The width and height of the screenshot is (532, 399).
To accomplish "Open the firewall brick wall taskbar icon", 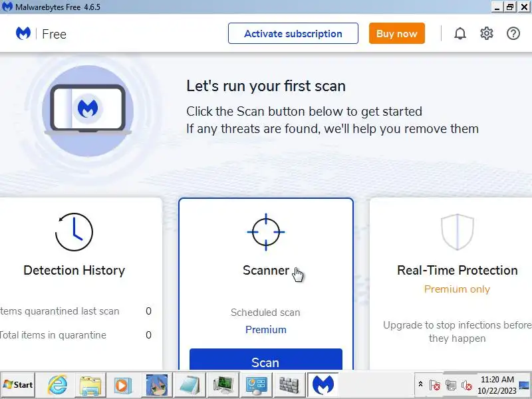I will 289,385.
